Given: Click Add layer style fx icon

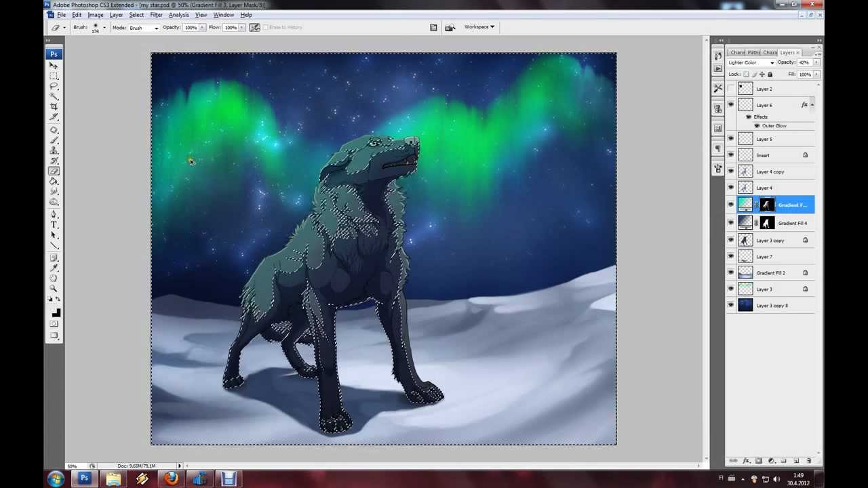Looking at the screenshot, I should point(746,461).
